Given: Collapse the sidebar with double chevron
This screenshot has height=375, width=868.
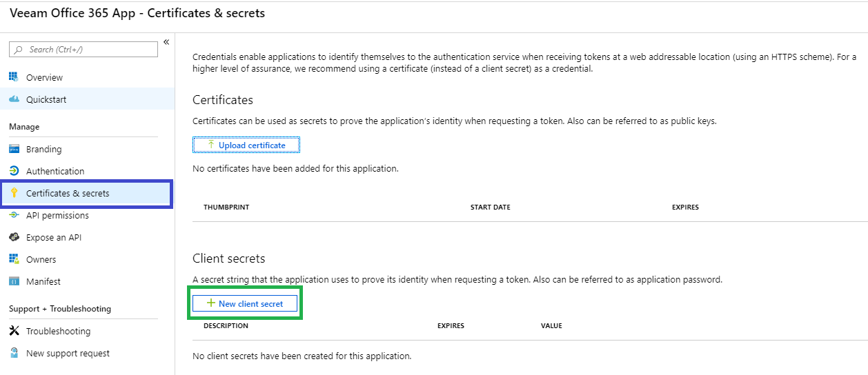Looking at the screenshot, I should point(166,42).
